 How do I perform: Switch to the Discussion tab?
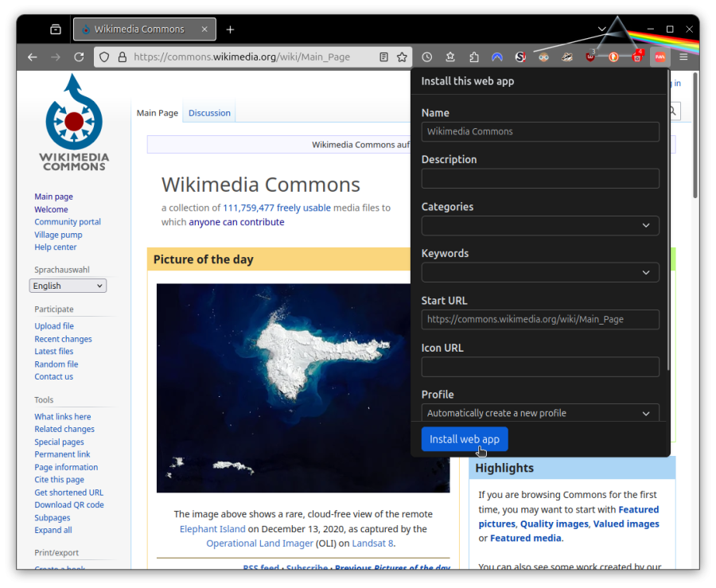[x=209, y=113]
